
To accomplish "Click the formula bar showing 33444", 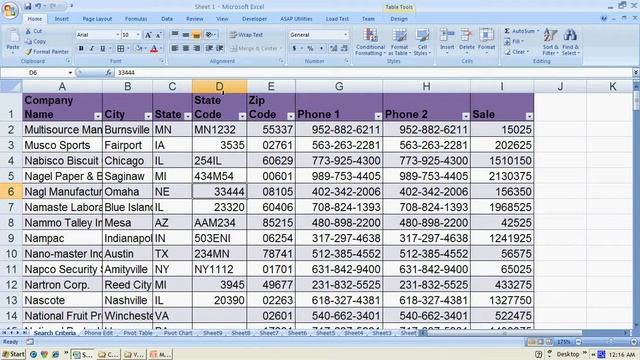I will pos(373,73).
